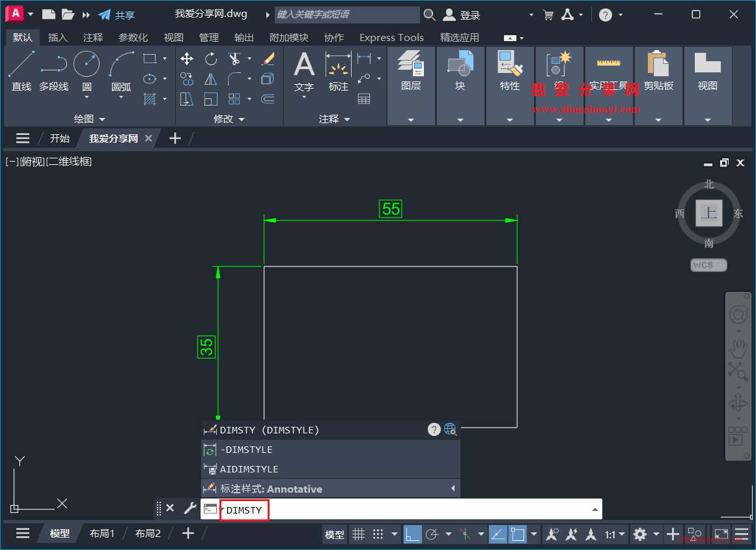756x550 pixels.
Task: Activate the Stretch tool
Action: [x=187, y=99]
